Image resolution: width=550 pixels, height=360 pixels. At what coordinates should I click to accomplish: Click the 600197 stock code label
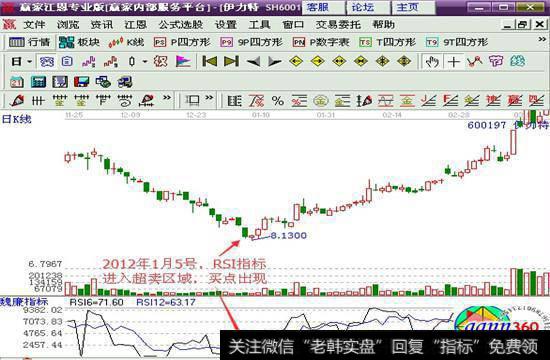tap(487, 125)
